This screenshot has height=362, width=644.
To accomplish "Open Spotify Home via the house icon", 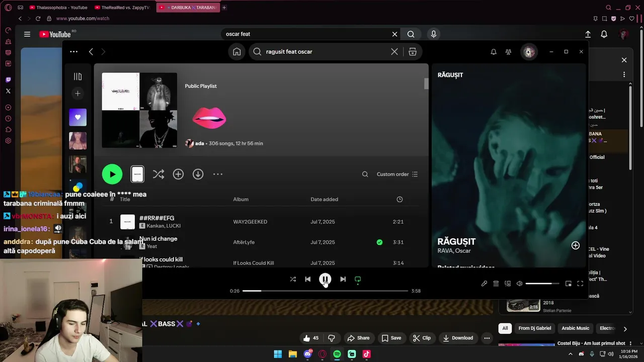I will tap(236, 52).
